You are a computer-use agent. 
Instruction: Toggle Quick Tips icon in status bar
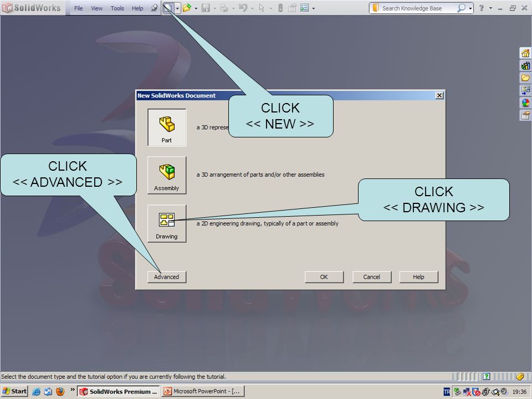(487, 376)
